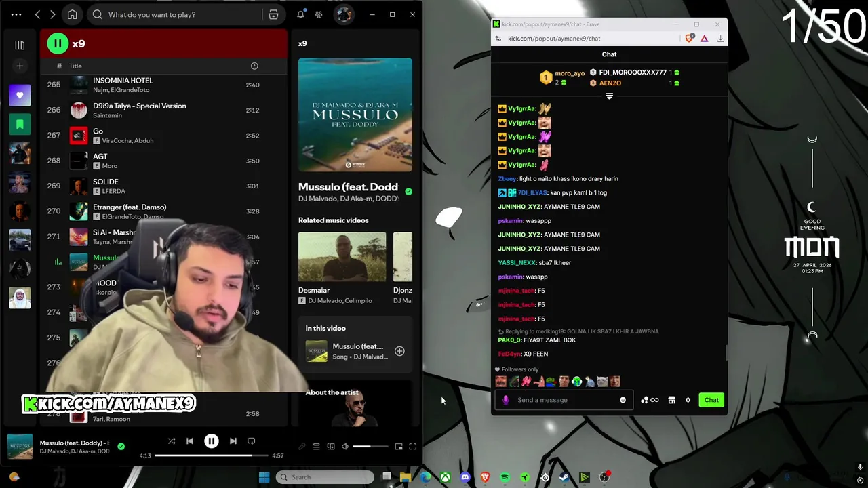Mute Spotify volume speaker icon
The width and height of the screenshot is (868, 488).
345,447
